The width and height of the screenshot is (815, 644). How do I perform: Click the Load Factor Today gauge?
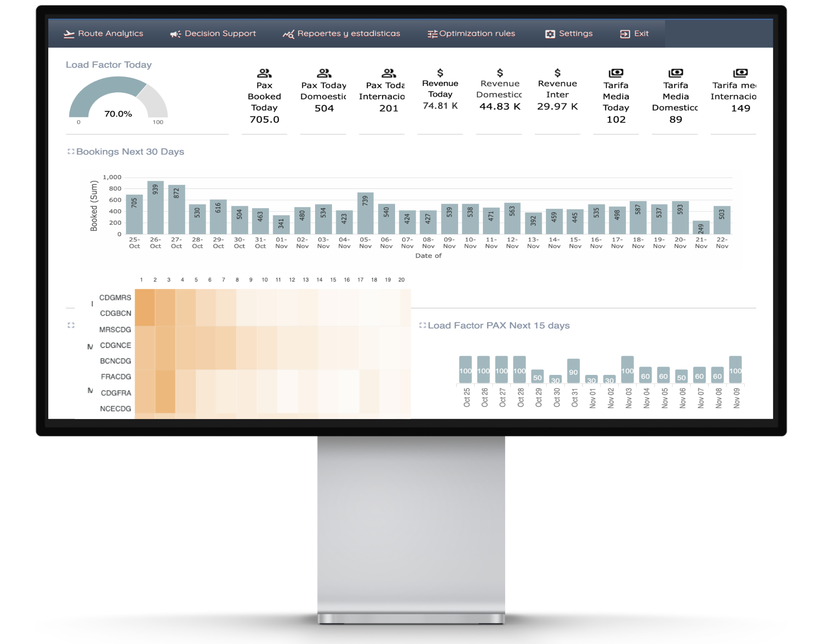pyautogui.click(x=118, y=99)
